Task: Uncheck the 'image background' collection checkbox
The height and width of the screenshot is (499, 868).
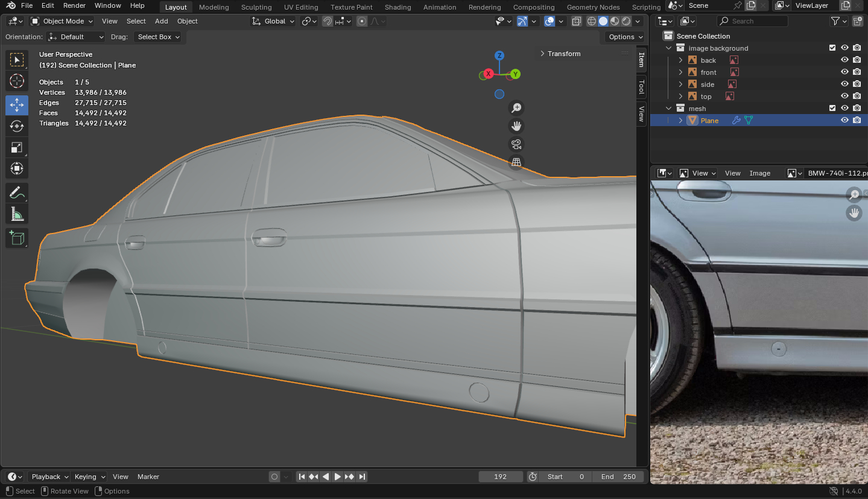Action: point(832,48)
